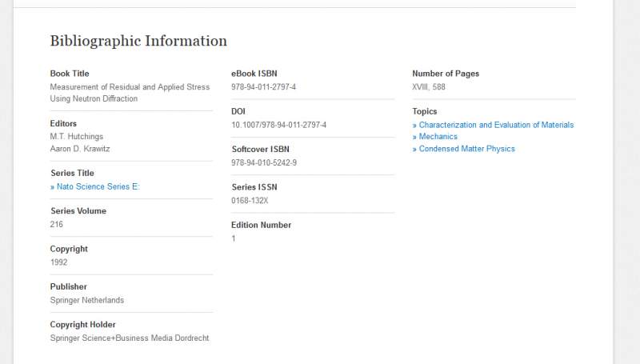The image size is (640, 364).
Task: Click the Series Title label
Action: tap(72, 173)
